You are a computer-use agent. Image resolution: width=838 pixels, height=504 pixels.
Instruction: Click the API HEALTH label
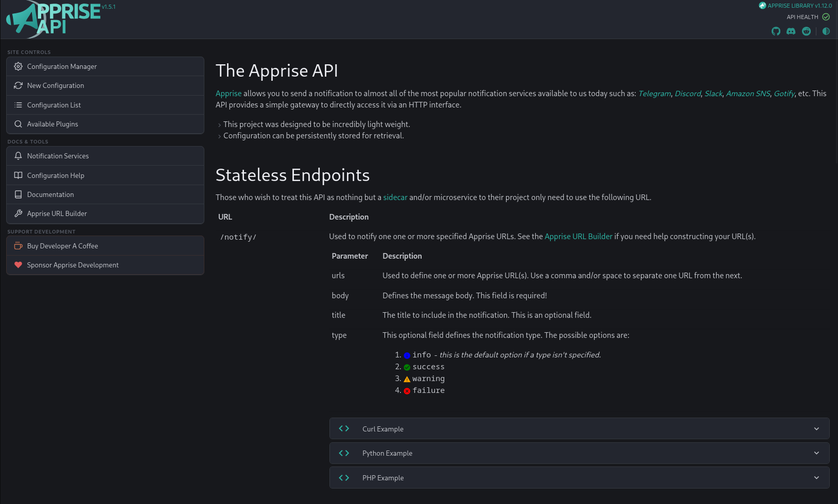pyautogui.click(x=802, y=17)
